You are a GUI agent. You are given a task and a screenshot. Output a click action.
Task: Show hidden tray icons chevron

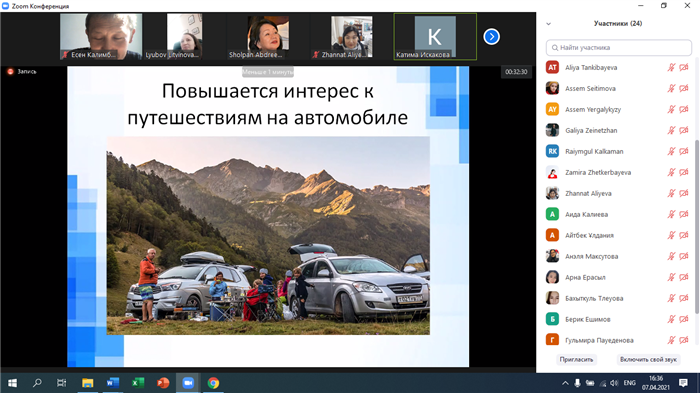[565, 383]
